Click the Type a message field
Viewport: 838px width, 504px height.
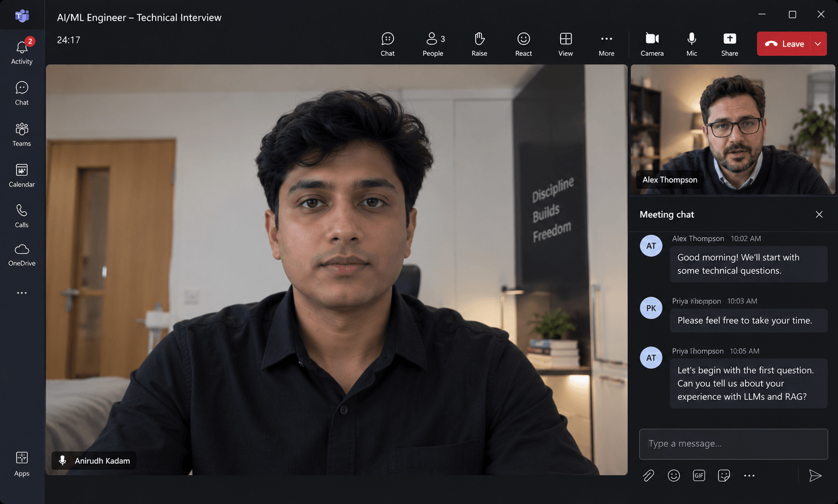733,444
